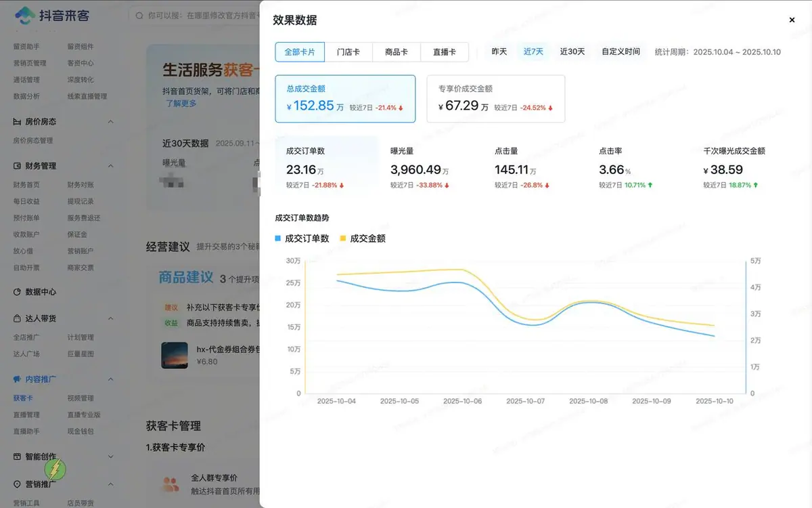This screenshot has width=812, height=508.
Task: Toggle the yellow 成交金额 chart legend
Action: point(363,238)
